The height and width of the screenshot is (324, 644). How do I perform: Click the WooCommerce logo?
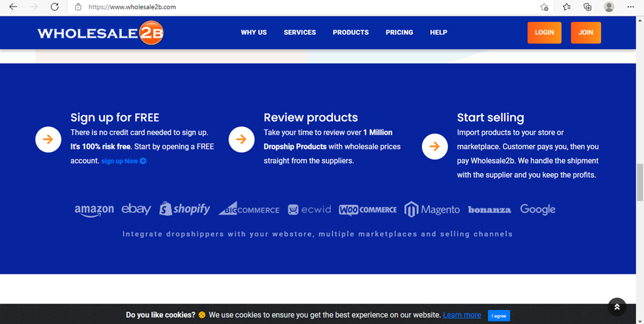point(368,210)
